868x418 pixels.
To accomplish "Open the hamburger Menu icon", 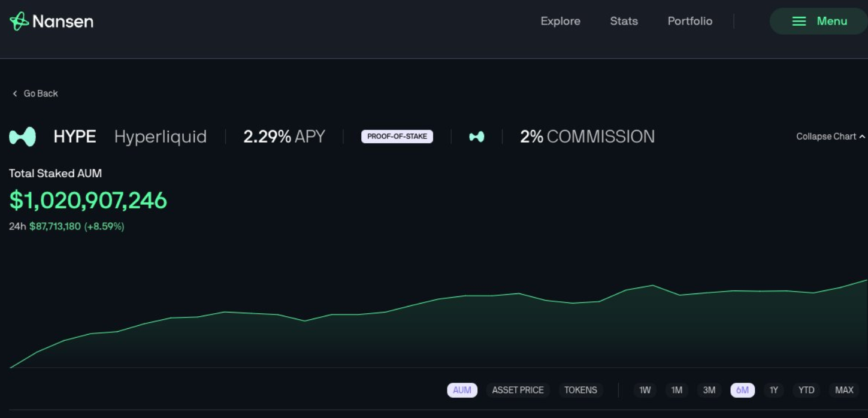I will coord(799,22).
